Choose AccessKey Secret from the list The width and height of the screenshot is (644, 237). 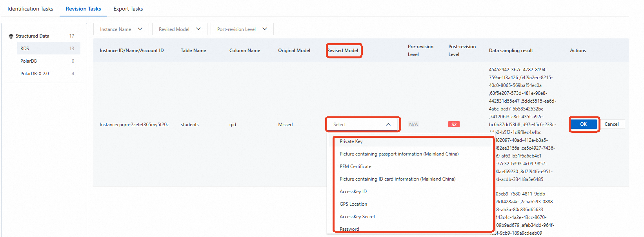tap(410, 217)
